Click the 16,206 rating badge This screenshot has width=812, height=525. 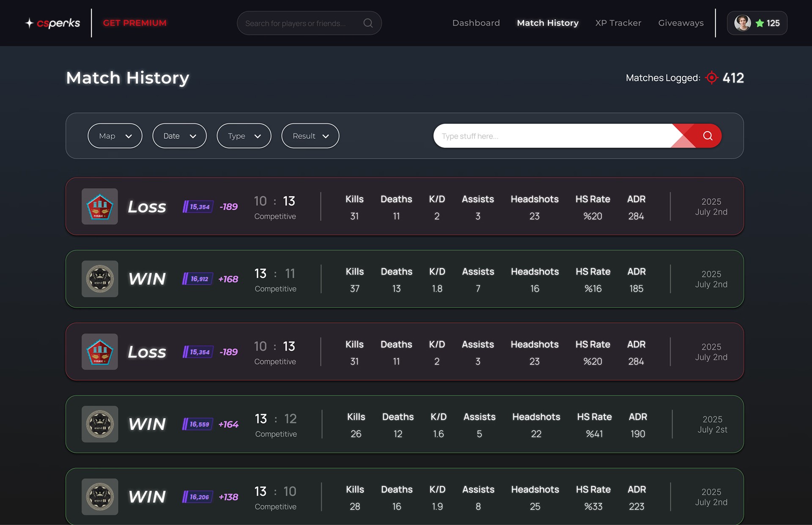[x=198, y=497]
